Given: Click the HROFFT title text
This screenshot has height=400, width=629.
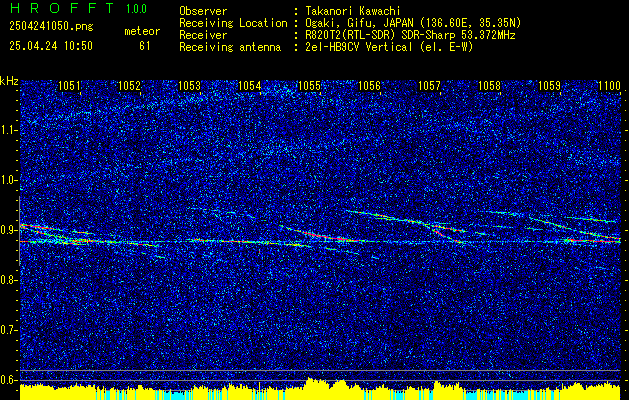Looking at the screenshot, I should pos(62,8).
